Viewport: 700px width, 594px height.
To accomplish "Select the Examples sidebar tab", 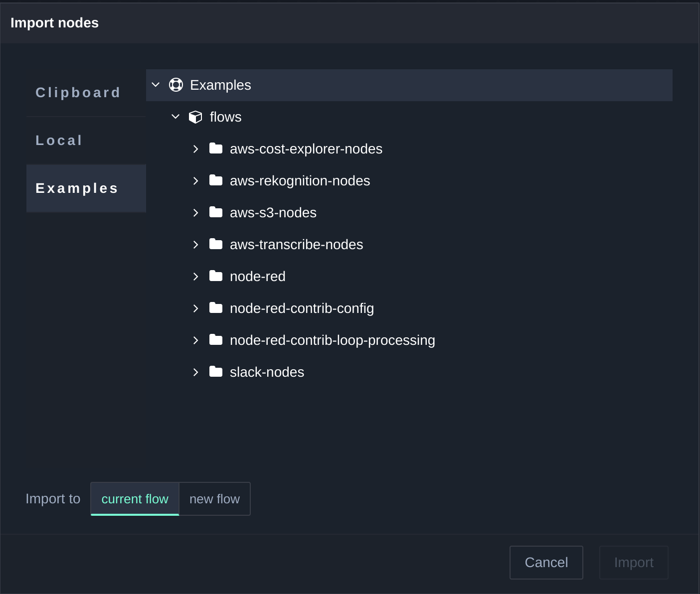I will [x=77, y=188].
